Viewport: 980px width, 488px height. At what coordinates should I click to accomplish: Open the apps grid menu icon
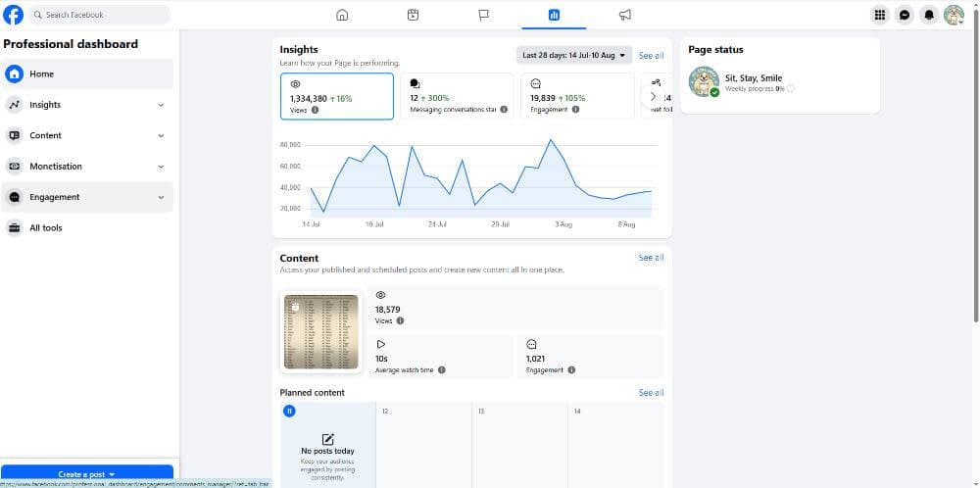(x=880, y=15)
